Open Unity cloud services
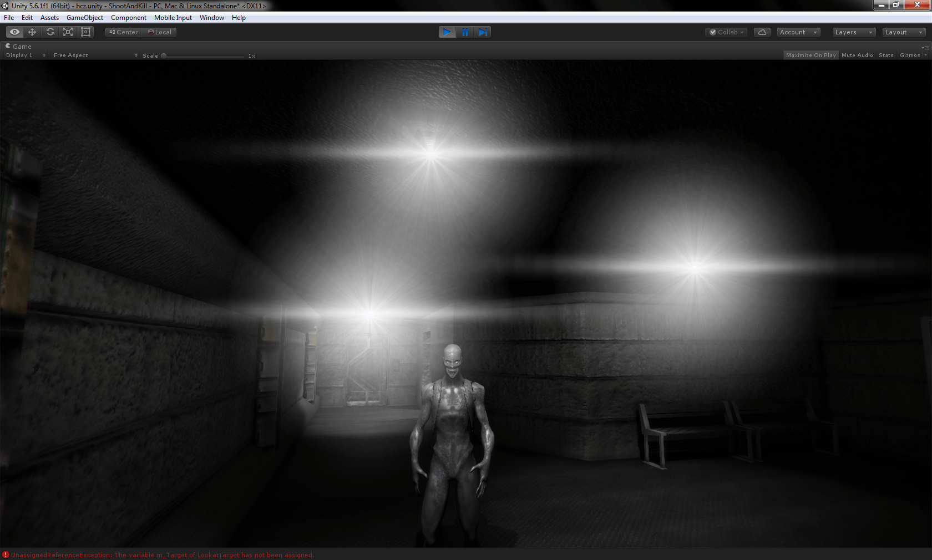This screenshot has width=932, height=560. 762,32
